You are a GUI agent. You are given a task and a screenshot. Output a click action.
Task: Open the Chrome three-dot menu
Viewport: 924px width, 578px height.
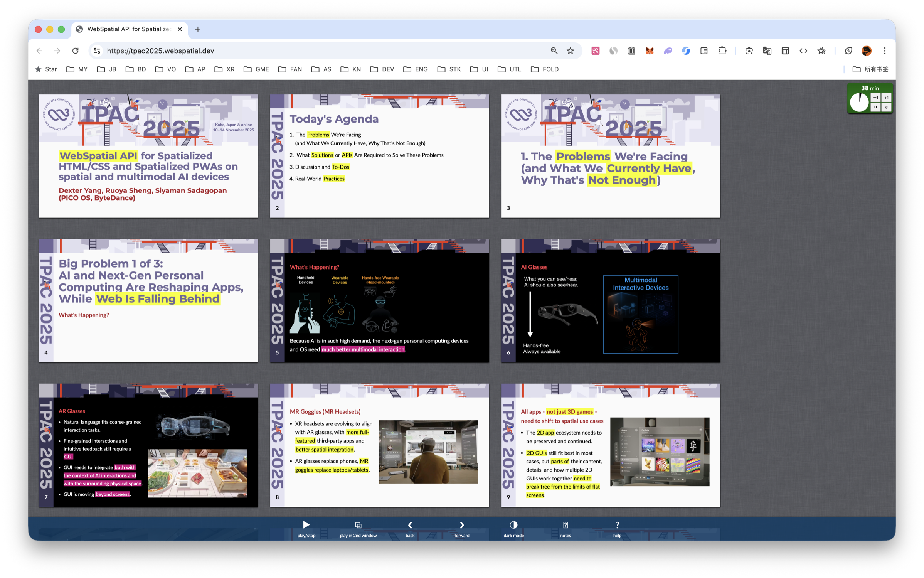(x=885, y=51)
